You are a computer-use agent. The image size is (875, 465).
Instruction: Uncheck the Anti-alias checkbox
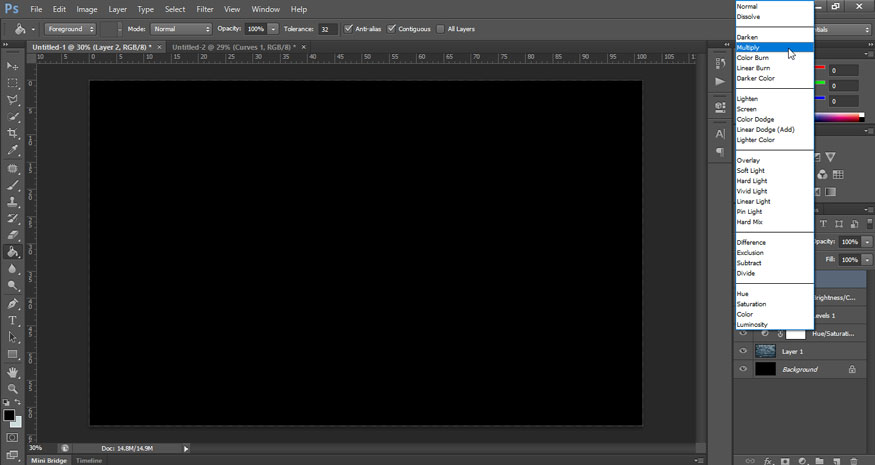tap(348, 29)
